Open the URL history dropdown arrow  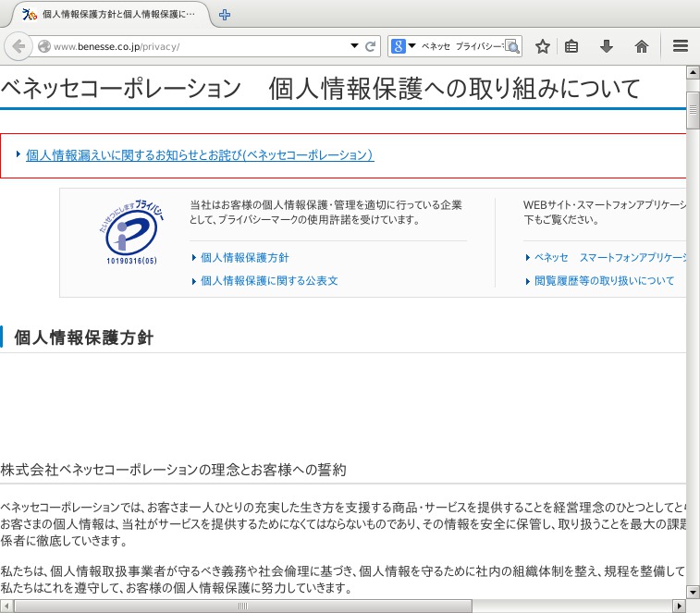click(x=354, y=45)
